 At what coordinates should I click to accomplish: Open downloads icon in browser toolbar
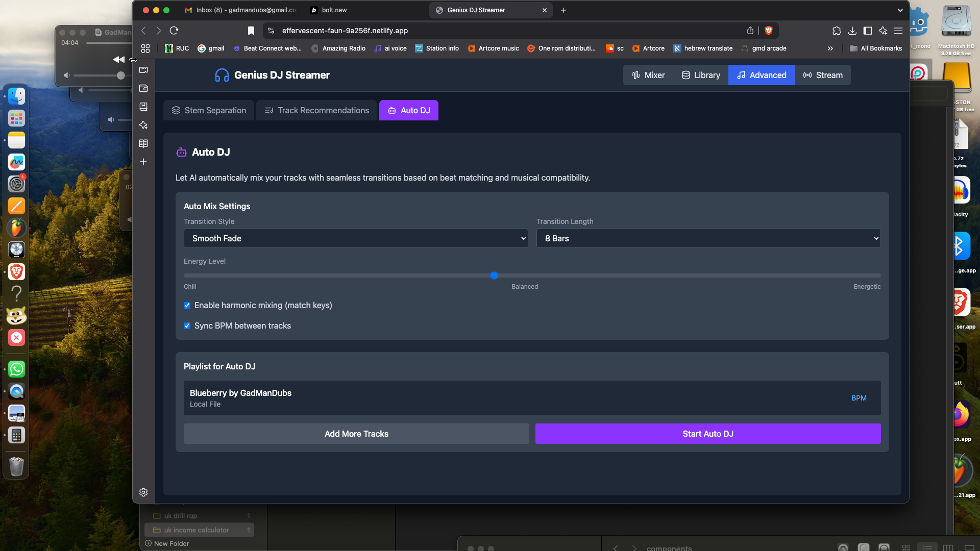[x=852, y=31]
